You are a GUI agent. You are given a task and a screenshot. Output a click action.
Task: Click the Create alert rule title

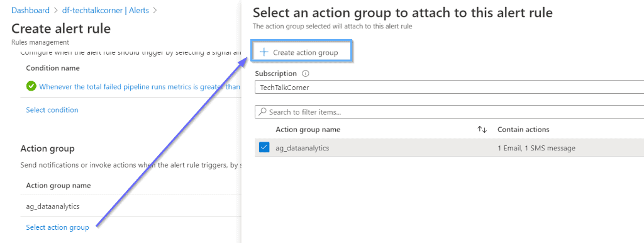(61, 29)
